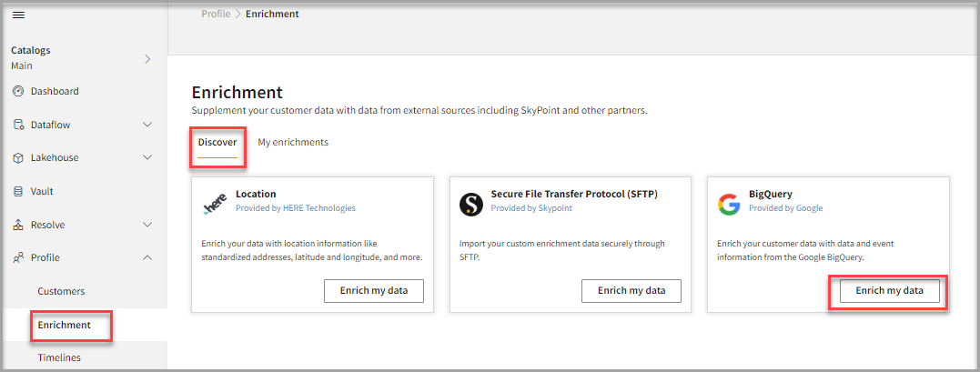Click the Profile people icon
The image size is (980, 372).
tap(18, 258)
